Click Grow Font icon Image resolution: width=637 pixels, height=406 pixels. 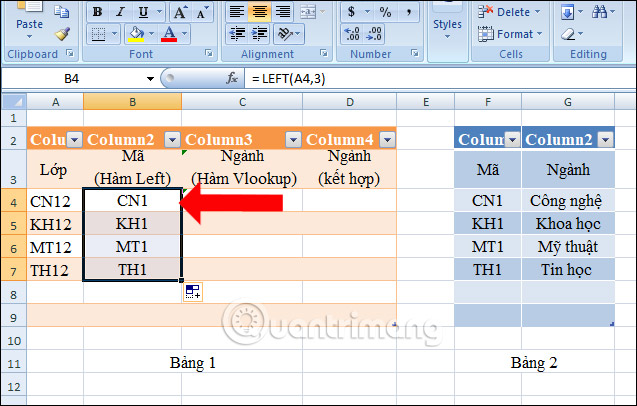pos(180,12)
